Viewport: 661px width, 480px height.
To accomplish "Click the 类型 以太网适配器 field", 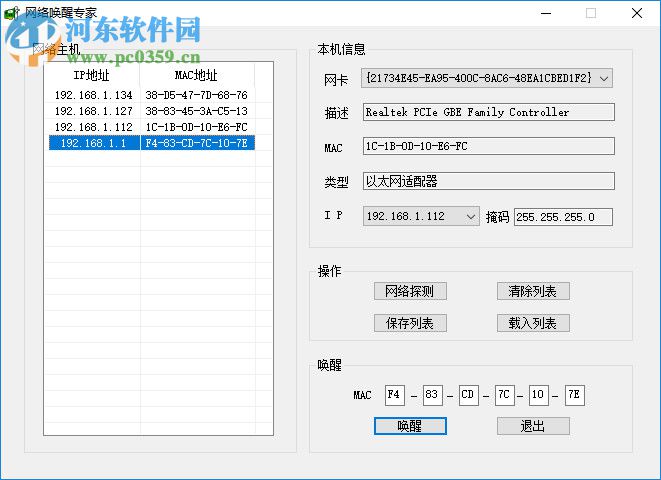I will tap(489, 181).
